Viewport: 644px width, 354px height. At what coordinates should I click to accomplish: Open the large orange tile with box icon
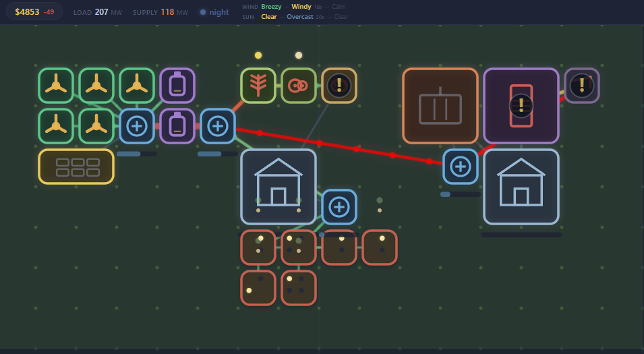(440, 106)
